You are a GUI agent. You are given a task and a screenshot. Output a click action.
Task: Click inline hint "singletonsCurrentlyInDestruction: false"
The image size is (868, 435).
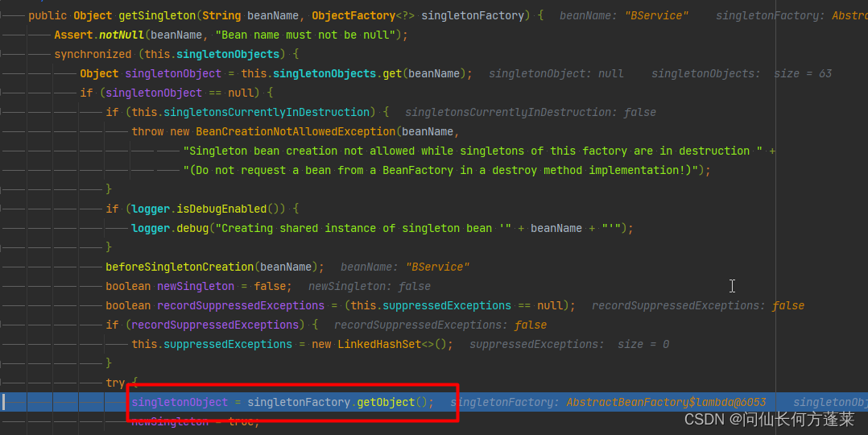point(531,113)
